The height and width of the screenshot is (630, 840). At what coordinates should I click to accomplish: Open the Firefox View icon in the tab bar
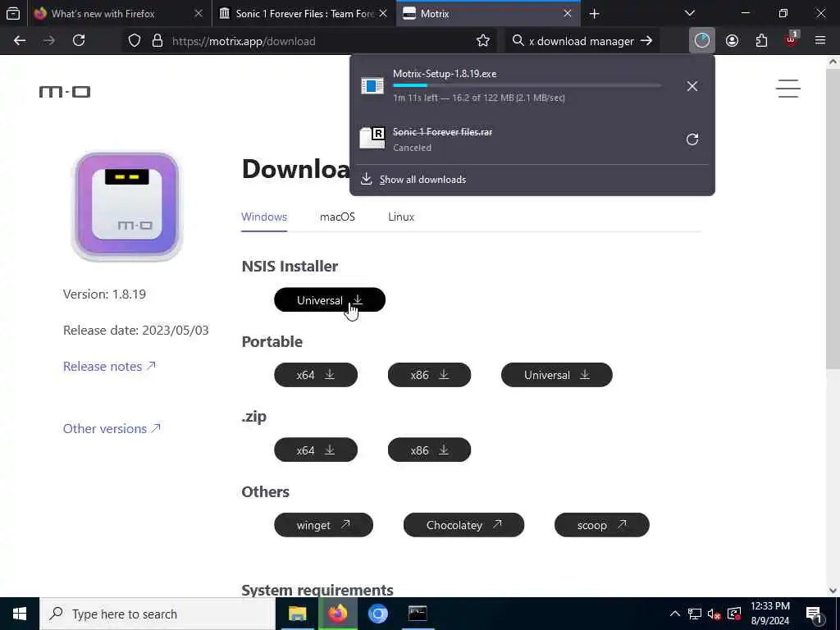[x=13, y=13]
